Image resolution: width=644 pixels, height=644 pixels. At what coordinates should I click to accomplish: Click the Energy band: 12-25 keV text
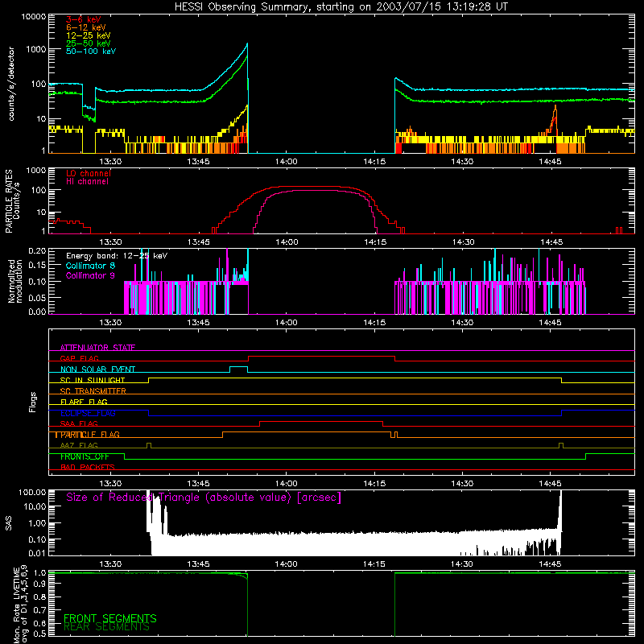[117, 256]
